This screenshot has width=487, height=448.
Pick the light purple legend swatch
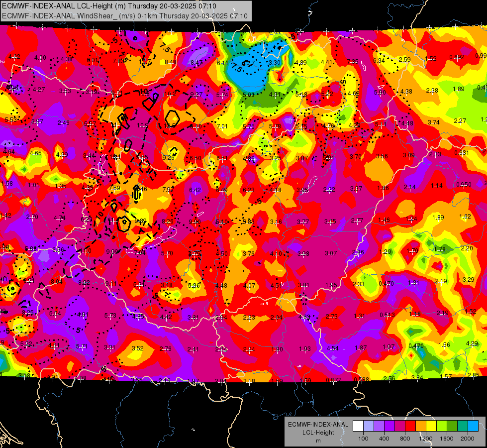click(379, 426)
